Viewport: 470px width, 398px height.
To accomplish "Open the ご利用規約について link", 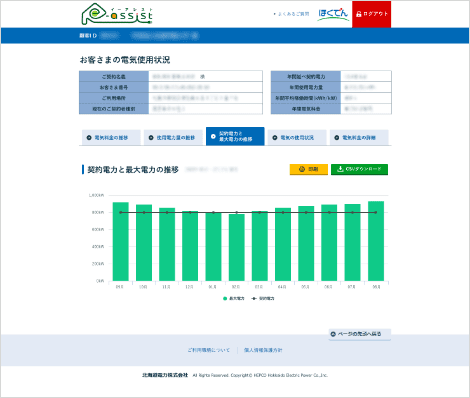I will [x=209, y=350].
